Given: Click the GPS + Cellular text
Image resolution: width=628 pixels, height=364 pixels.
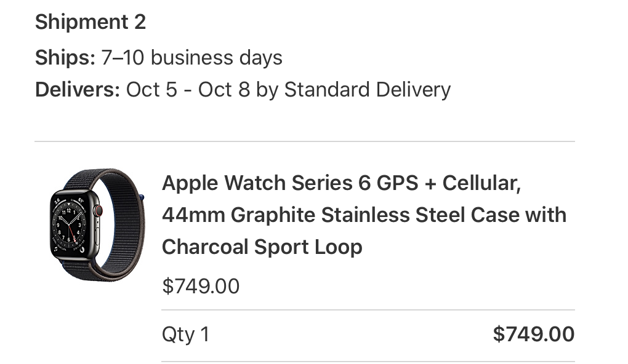Looking at the screenshot, I should pos(449,183).
